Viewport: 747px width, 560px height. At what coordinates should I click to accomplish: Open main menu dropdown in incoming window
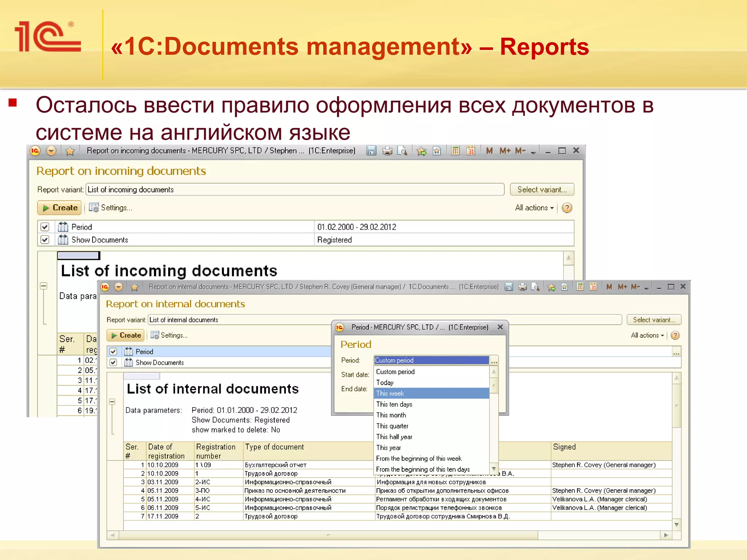pos(51,151)
